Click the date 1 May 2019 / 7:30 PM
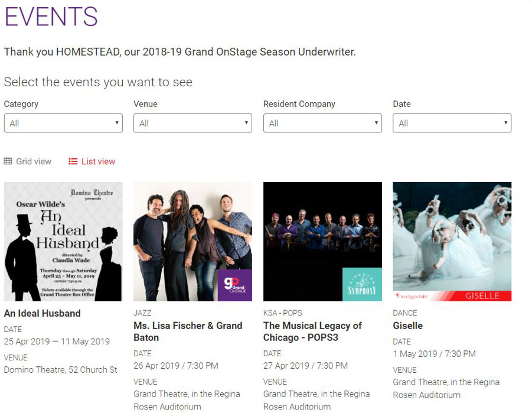 435,354
